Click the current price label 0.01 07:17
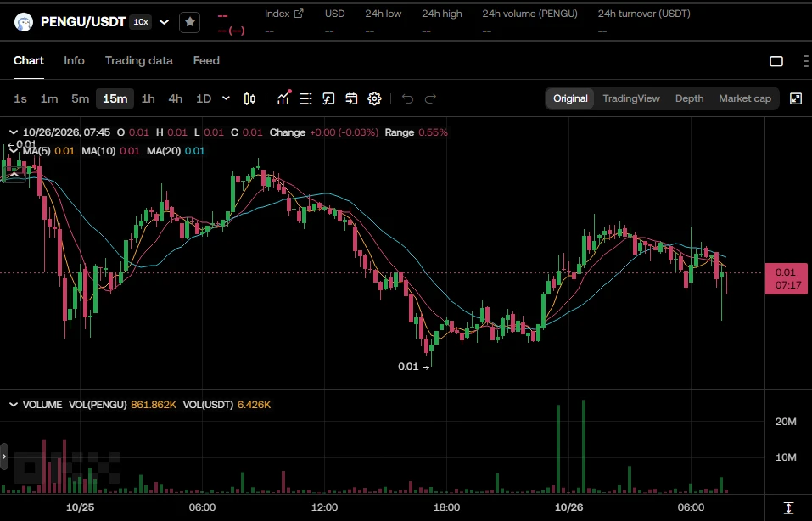812x521 pixels. 787,278
